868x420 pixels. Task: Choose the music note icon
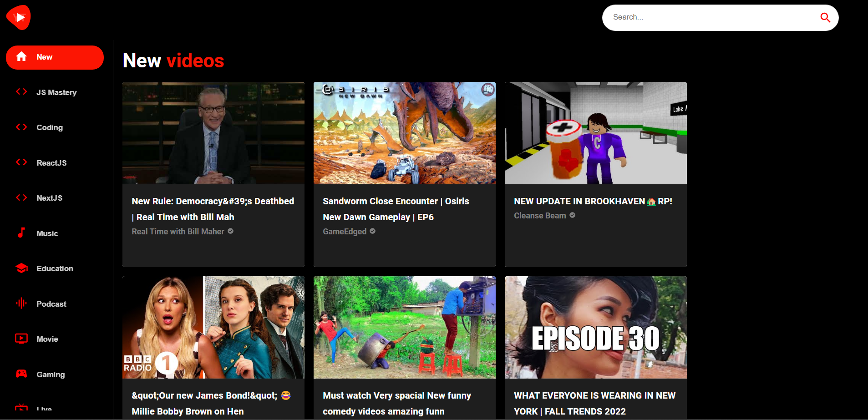tap(21, 233)
